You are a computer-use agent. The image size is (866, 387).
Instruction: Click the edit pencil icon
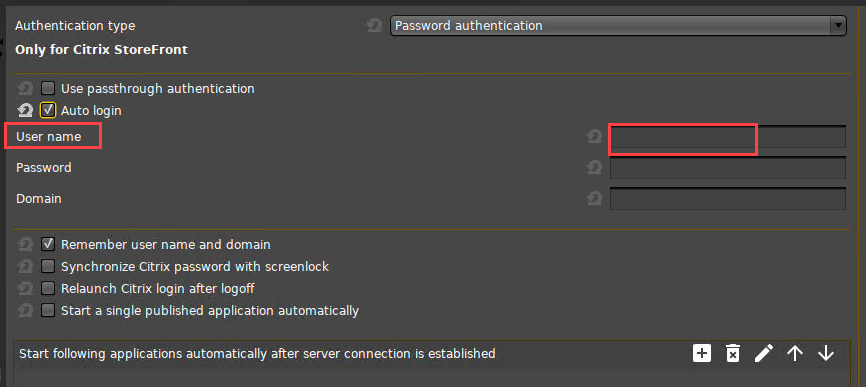click(763, 353)
